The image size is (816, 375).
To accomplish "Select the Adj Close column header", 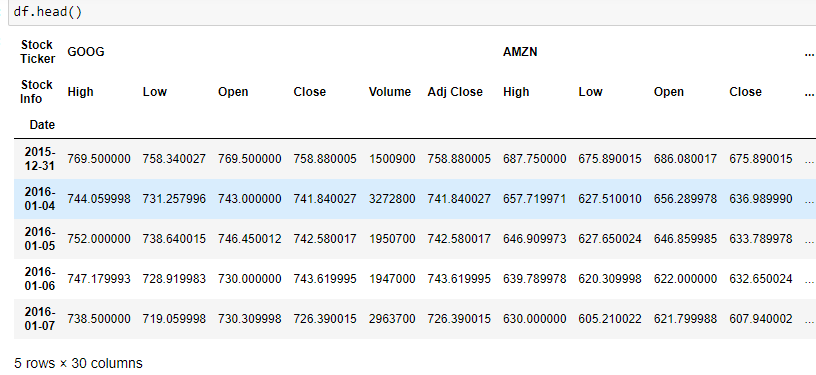I will pos(455,92).
